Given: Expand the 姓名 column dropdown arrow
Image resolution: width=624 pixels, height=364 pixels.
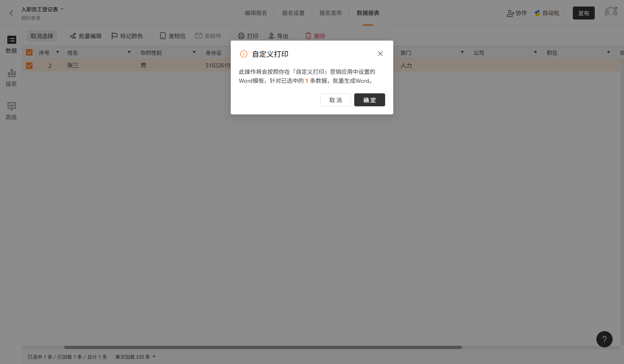Looking at the screenshot, I should point(129,52).
